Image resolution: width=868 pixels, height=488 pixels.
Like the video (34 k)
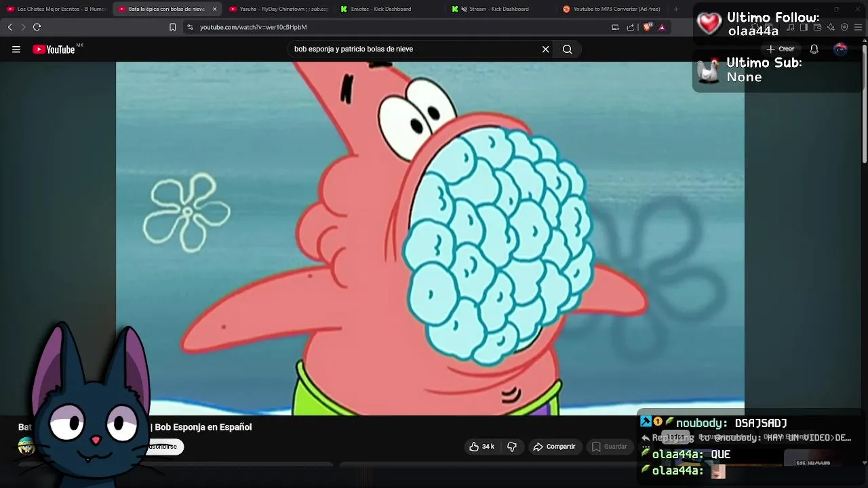click(481, 447)
